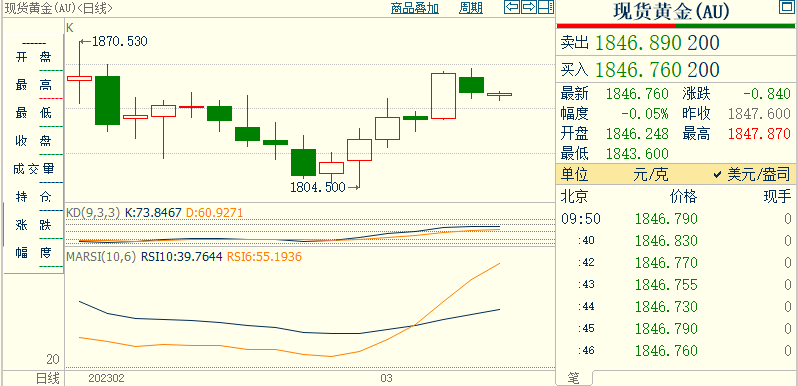798x386 pixels.
Task: Select the 元/克 unit option
Action: coord(650,175)
